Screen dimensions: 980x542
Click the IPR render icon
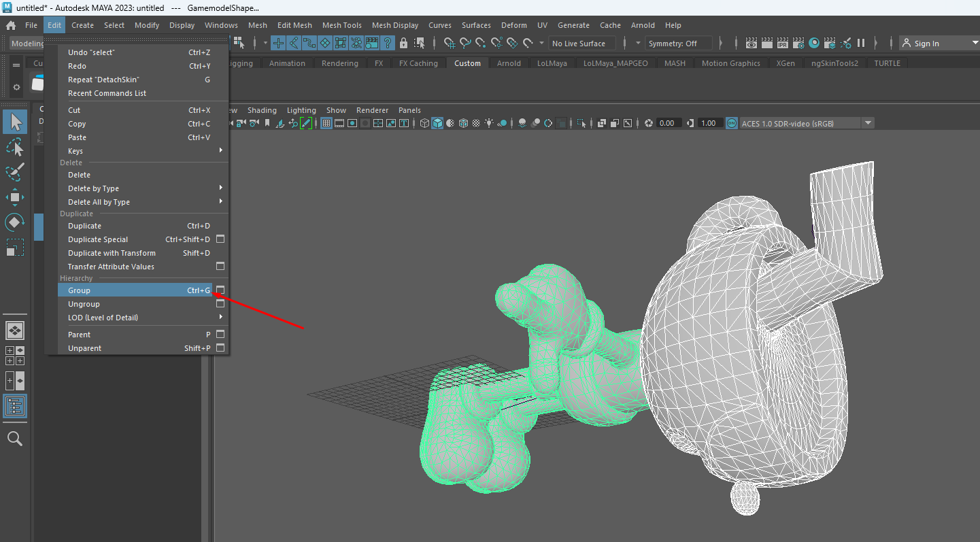[782, 44]
